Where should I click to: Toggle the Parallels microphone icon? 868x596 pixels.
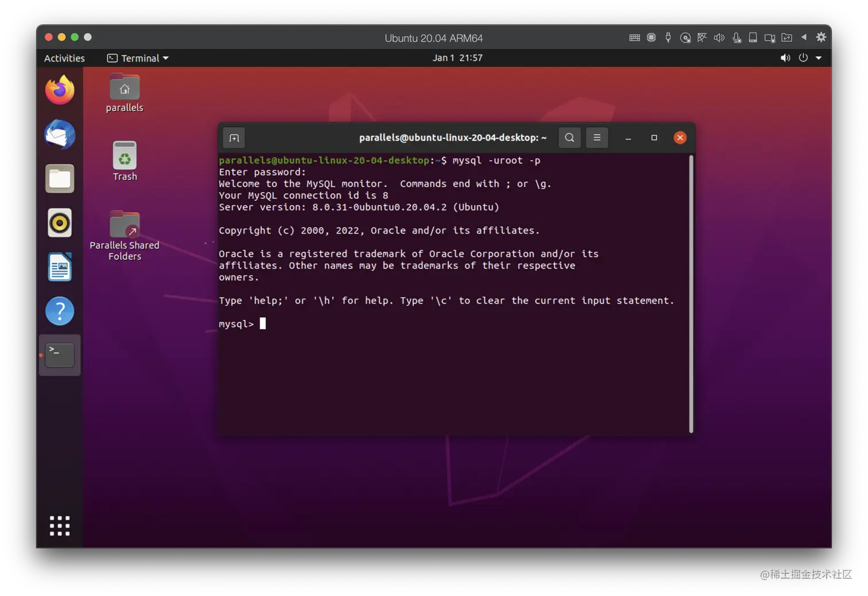pyautogui.click(x=737, y=38)
